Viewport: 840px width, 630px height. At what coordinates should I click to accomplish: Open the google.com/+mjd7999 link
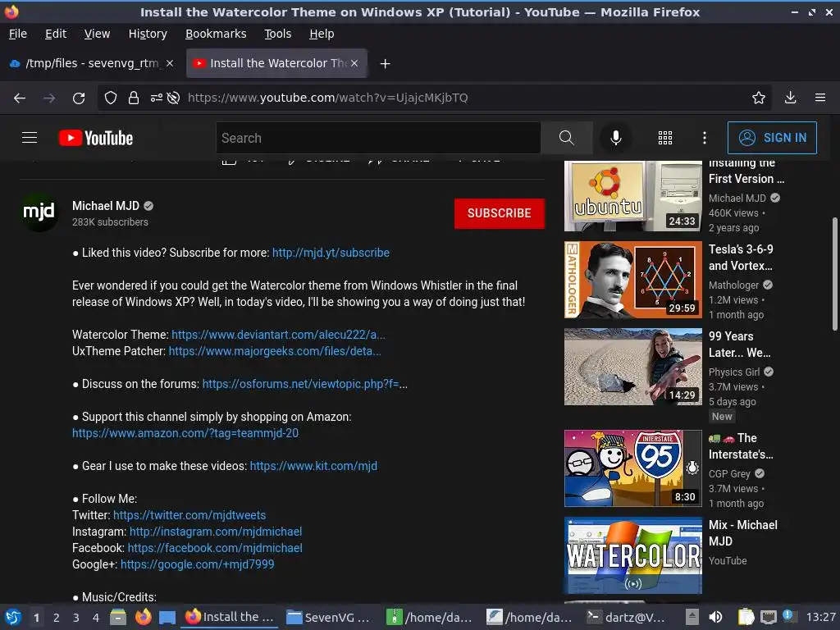[197, 564]
